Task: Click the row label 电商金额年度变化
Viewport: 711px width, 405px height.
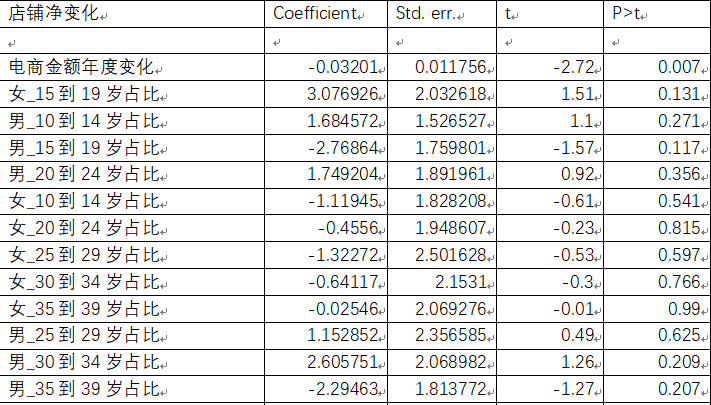Action: coord(82,67)
